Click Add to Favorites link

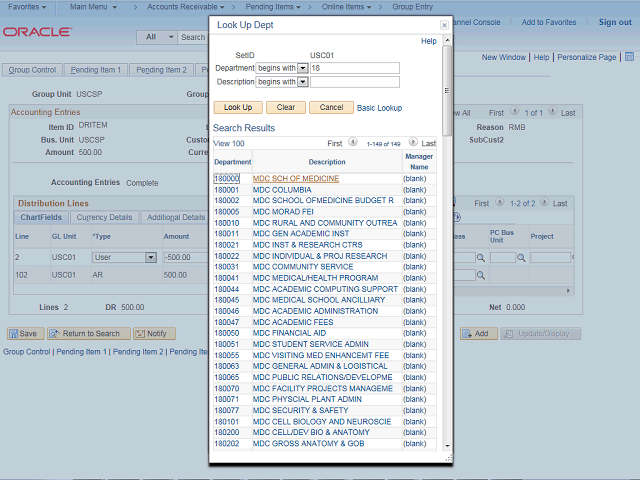point(549,22)
